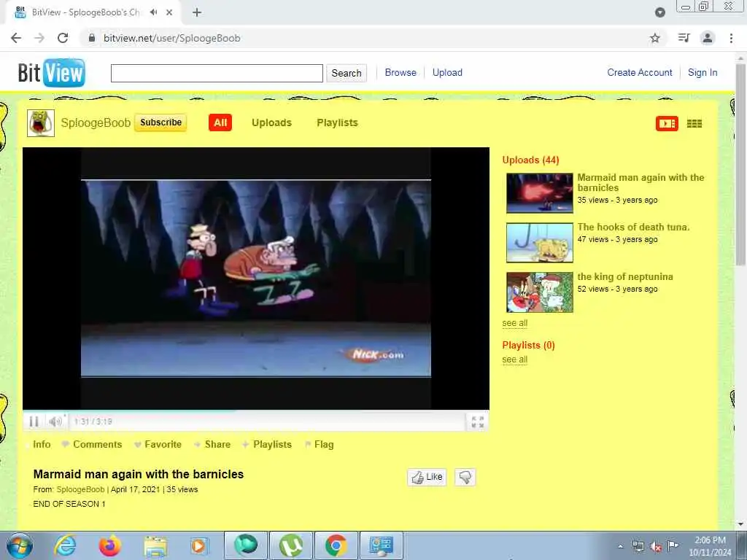The width and height of the screenshot is (747, 560).
Task: Switch to grid view layout icon
Action: coord(694,124)
